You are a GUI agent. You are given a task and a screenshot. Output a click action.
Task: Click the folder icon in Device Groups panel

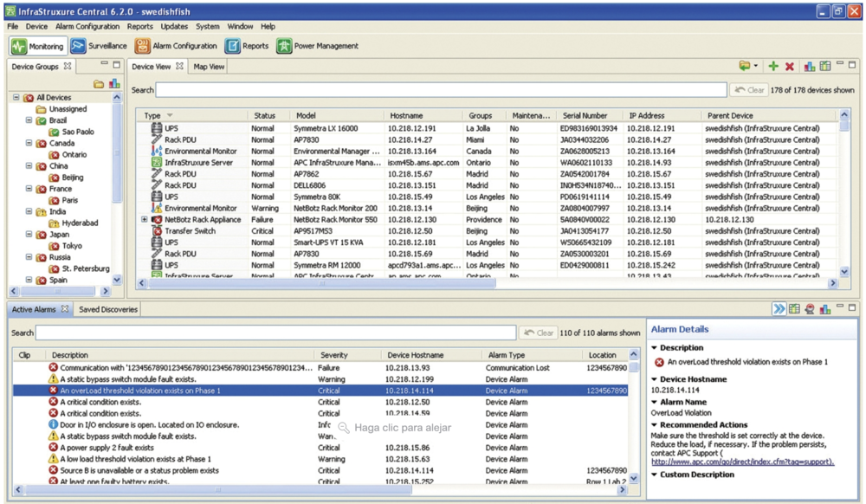(99, 84)
